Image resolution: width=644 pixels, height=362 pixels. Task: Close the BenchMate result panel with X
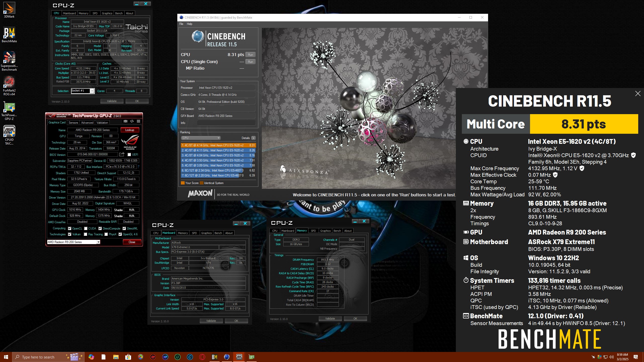(x=638, y=94)
